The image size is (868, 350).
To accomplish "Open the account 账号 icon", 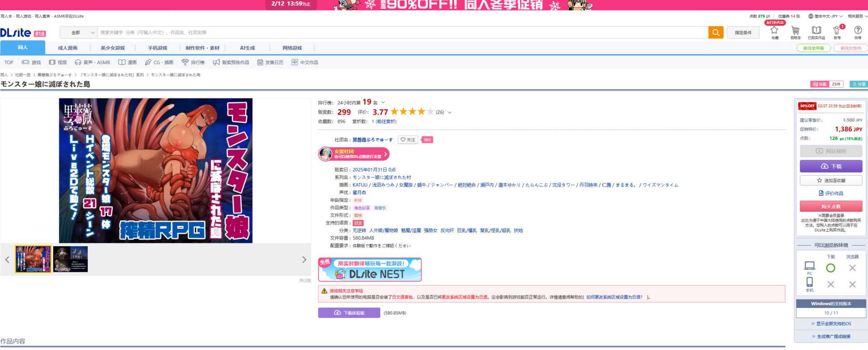I will (x=837, y=32).
